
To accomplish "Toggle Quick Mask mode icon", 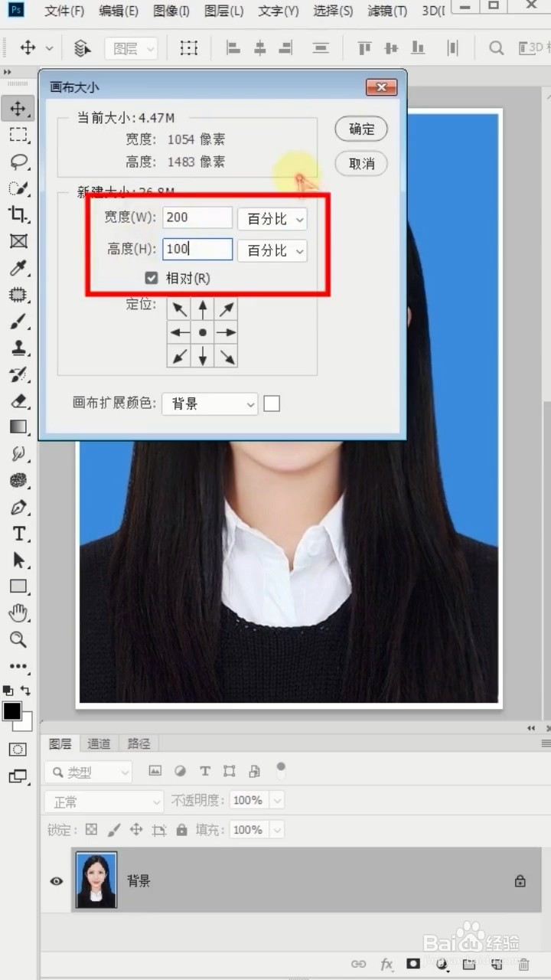I will [18, 749].
